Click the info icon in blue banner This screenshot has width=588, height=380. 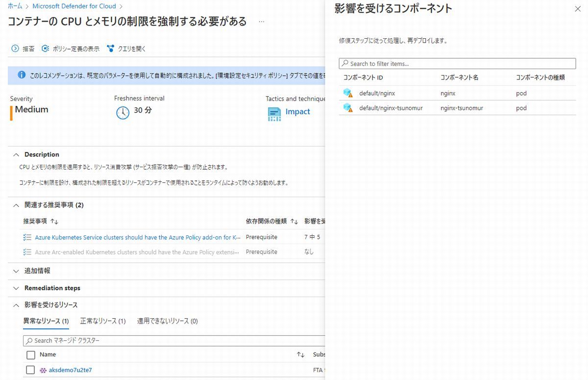point(22,75)
